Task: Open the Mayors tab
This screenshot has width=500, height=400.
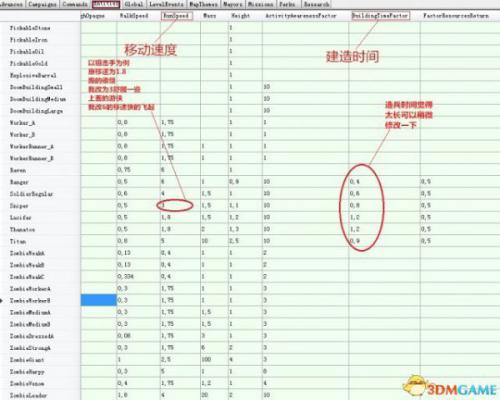Action: tap(233, 4)
